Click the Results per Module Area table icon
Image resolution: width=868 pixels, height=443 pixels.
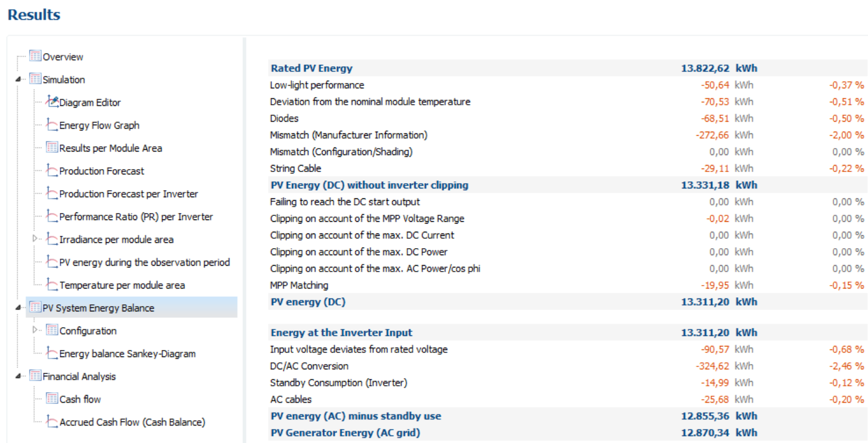[x=52, y=147]
